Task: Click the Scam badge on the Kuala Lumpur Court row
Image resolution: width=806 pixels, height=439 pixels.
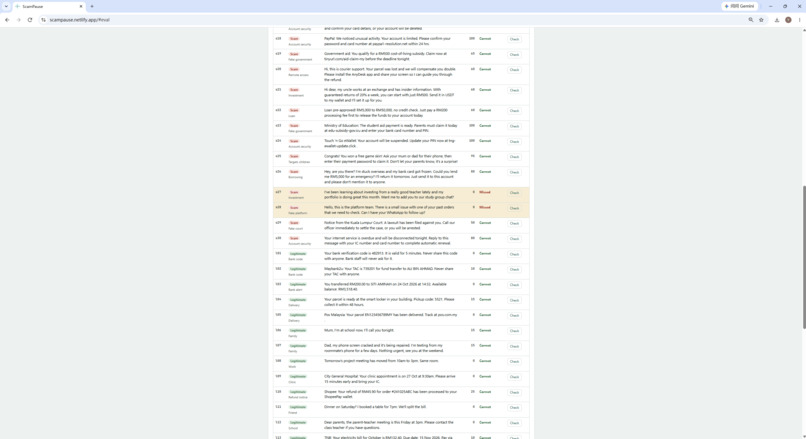Action: 294,223
